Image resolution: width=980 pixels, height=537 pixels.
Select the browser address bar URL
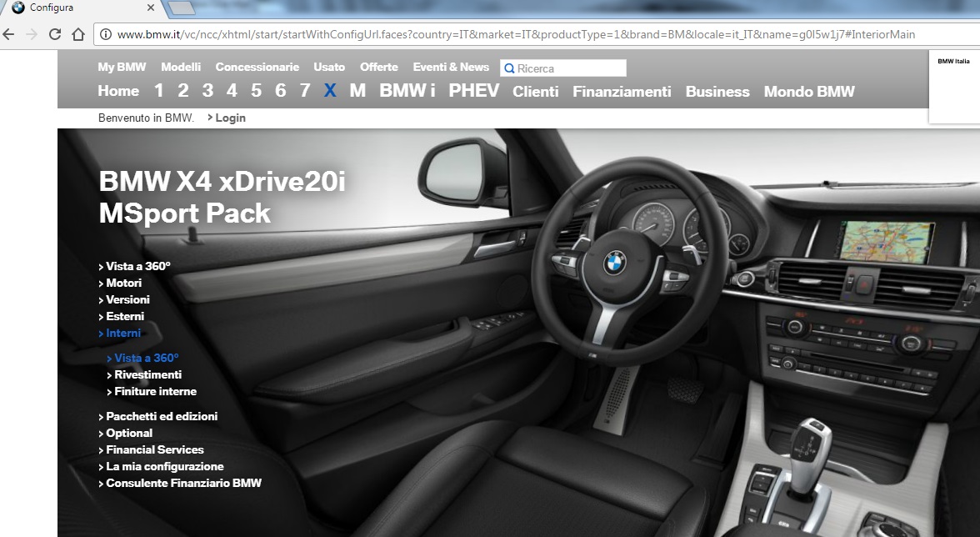tap(517, 34)
